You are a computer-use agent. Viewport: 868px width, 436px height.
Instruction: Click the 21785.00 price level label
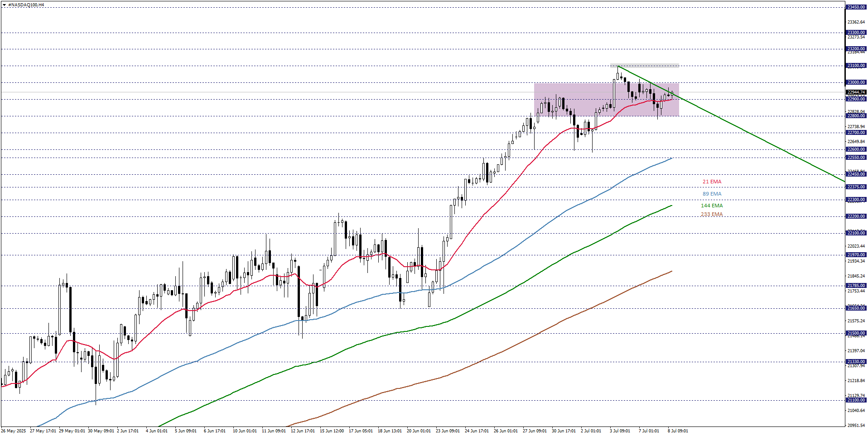point(856,286)
